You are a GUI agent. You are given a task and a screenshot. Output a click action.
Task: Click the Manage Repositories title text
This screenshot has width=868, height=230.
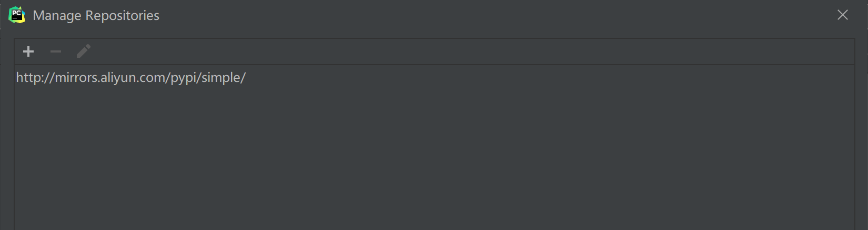[x=96, y=16]
